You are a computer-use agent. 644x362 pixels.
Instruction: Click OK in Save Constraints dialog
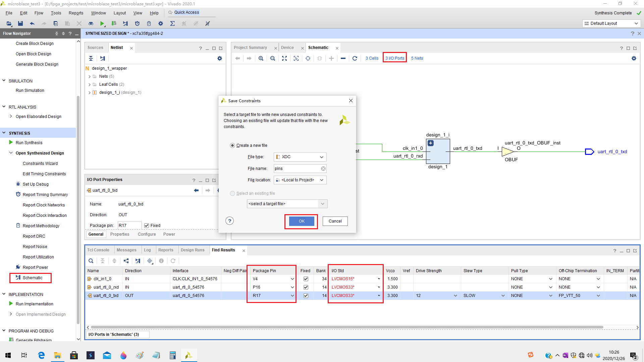pos(302,221)
